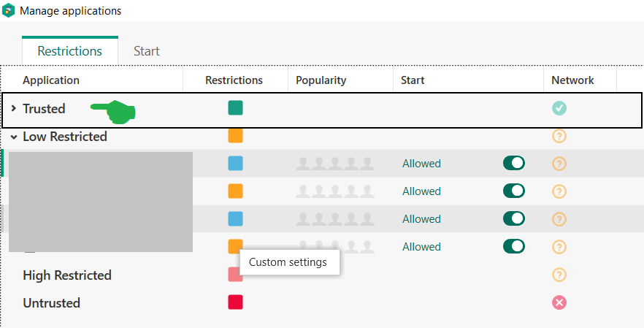
Task: Click the Untrusted red restrictions square
Action: point(235,302)
